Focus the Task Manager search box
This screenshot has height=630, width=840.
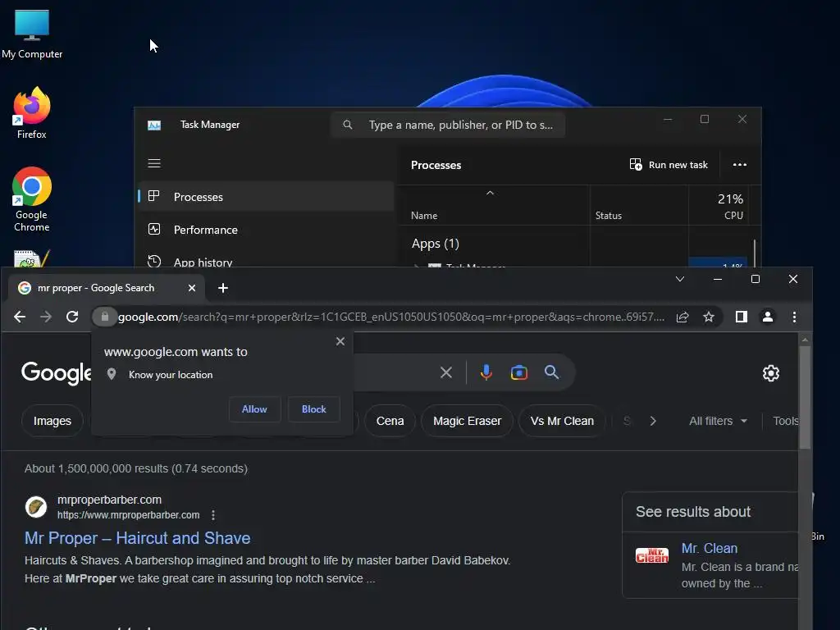[x=448, y=125]
